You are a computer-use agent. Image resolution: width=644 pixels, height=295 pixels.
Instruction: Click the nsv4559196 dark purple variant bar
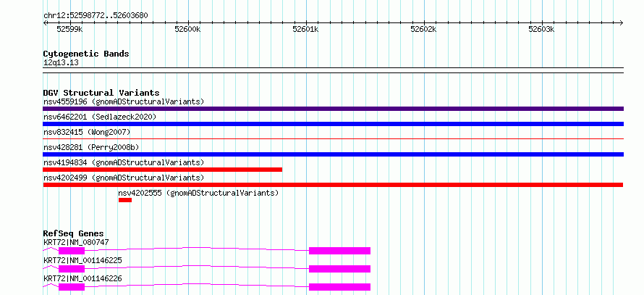click(x=333, y=109)
